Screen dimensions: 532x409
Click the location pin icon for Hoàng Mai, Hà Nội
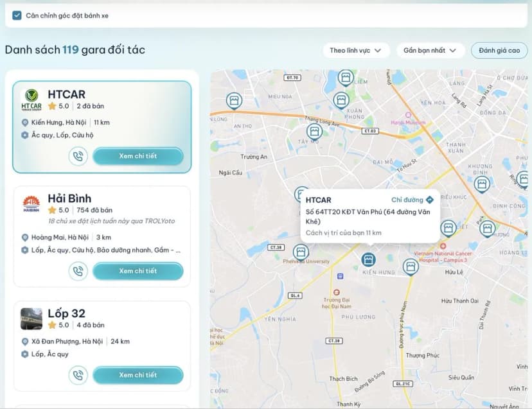25,238
